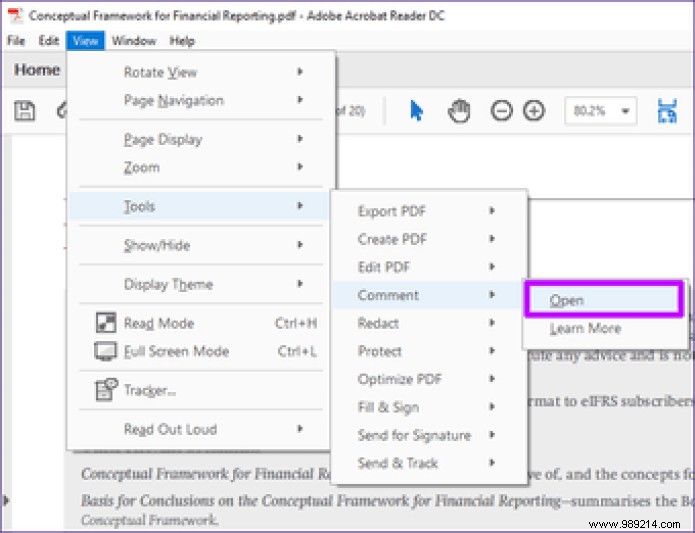Expand the Read Out Loud submenu
This screenshot has height=533, width=695.
coord(198,429)
